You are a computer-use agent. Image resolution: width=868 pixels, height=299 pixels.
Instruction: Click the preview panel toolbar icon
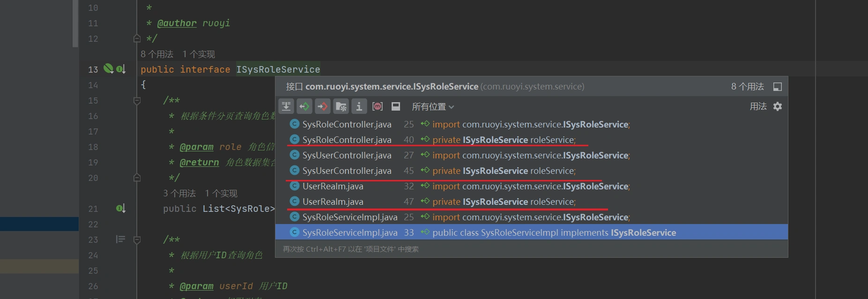[x=396, y=106]
